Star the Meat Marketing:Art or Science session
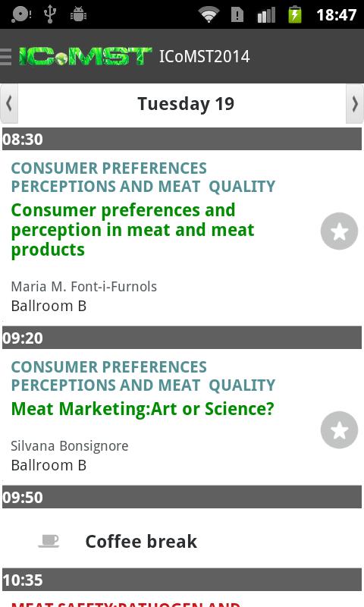The height and width of the screenshot is (607, 364). pos(339,429)
